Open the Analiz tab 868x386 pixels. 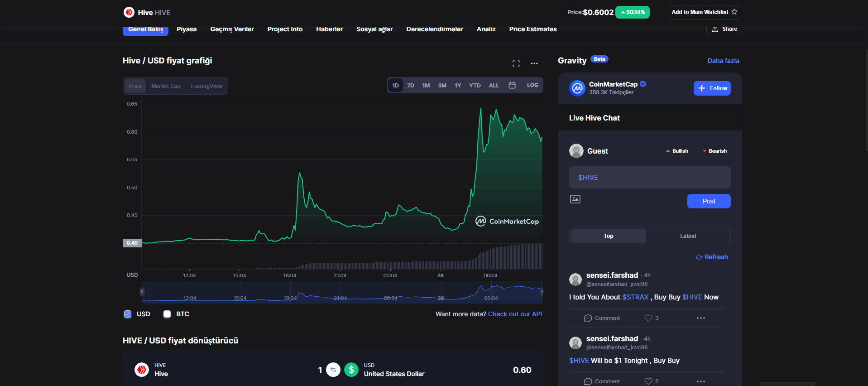[x=486, y=29]
